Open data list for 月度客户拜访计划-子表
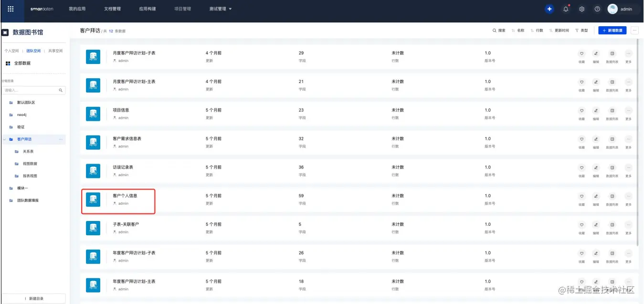 click(612, 53)
